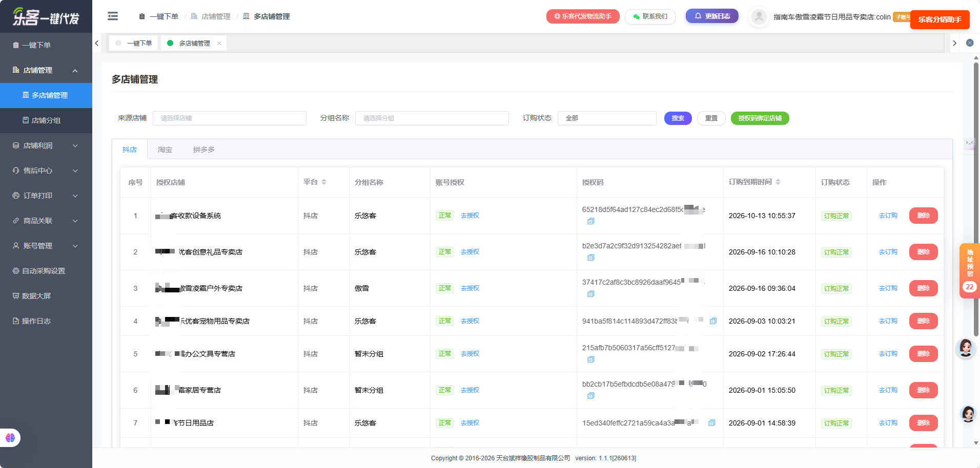The width and height of the screenshot is (980, 468).
Task: Open the 订购状态 dropdown showing 全部
Action: pyautogui.click(x=607, y=118)
